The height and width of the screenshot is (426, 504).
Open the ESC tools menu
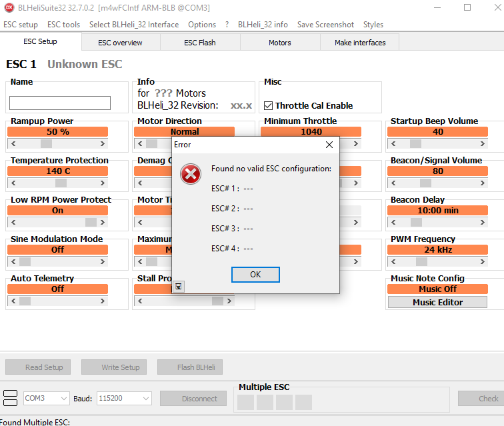tap(63, 25)
